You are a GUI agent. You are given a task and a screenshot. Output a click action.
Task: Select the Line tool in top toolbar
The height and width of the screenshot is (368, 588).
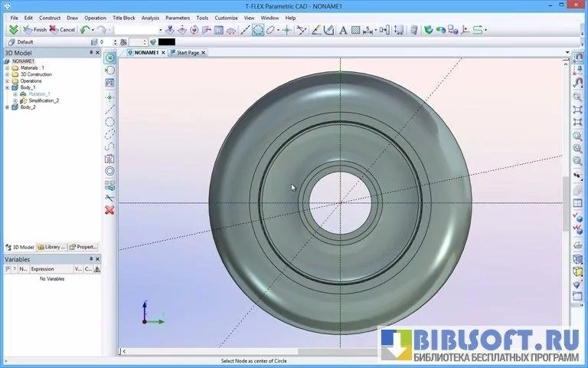tap(245, 30)
